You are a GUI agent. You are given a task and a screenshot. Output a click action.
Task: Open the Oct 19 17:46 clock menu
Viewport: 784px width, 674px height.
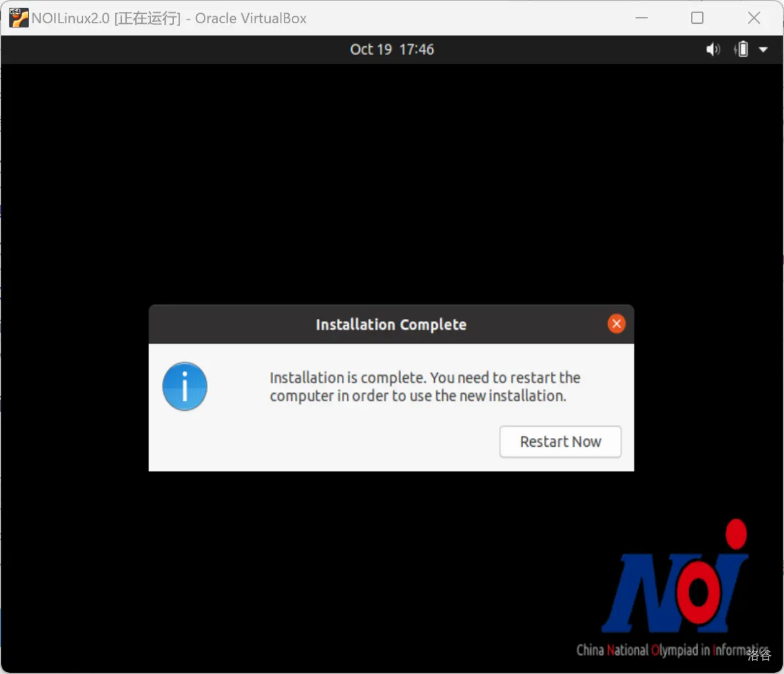[392, 49]
